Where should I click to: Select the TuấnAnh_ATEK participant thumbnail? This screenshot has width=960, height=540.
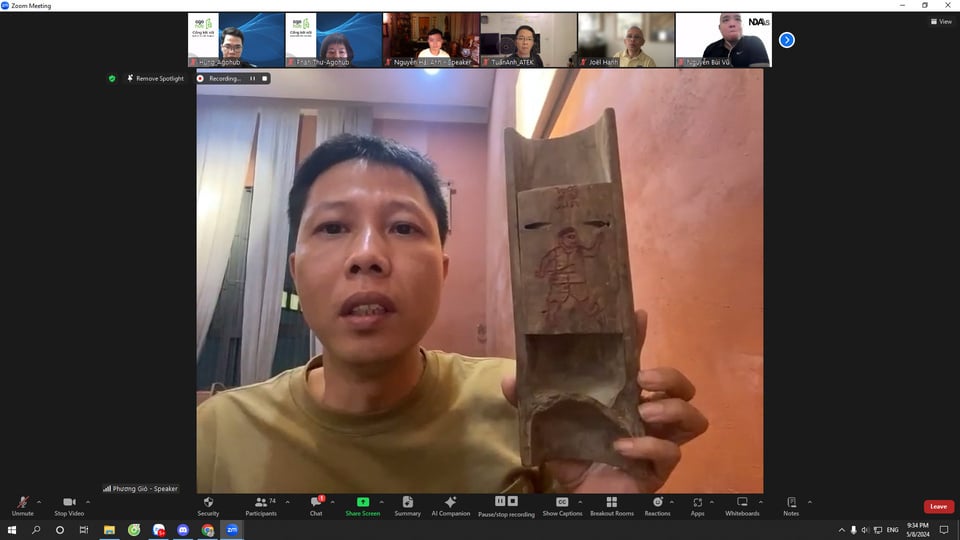pyautogui.click(x=528, y=40)
